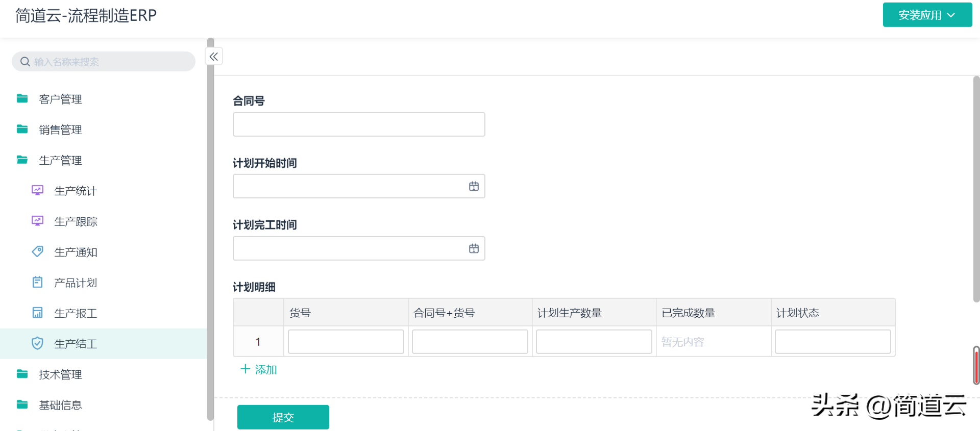
Task: Open the 技术管理 folder
Action: click(x=60, y=374)
